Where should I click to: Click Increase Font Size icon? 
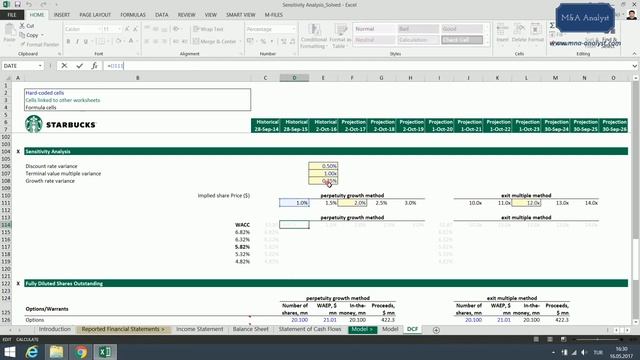click(x=127, y=29)
